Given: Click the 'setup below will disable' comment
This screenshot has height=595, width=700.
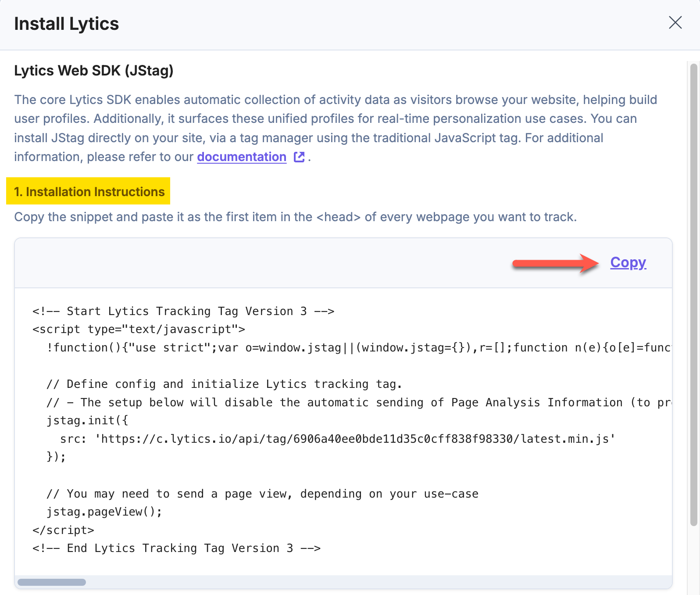Looking at the screenshot, I should pos(359,402).
